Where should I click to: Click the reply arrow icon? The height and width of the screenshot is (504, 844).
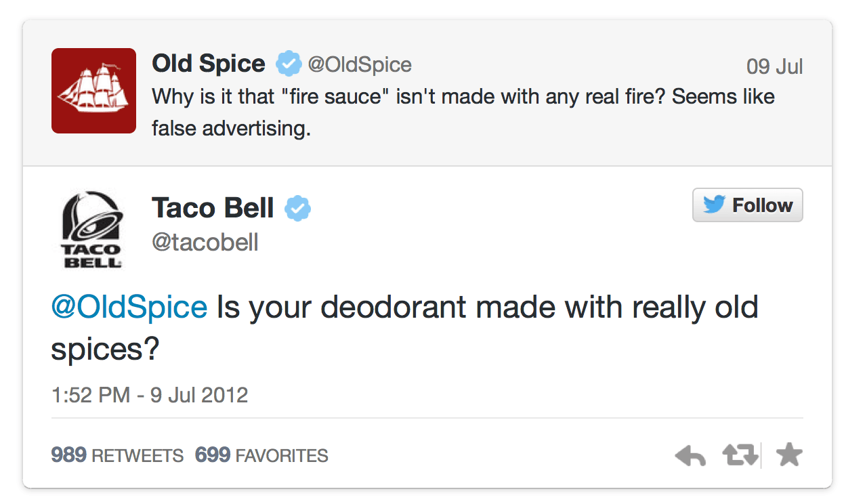pyautogui.click(x=690, y=456)
